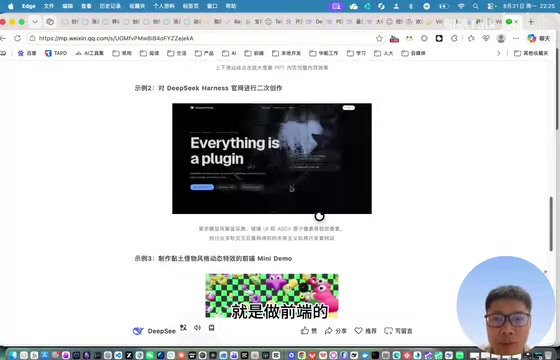The width and height of the screenshot is (560, 360).
Task: Open Spotlight search in menu bar
Action: pos(475,6)
